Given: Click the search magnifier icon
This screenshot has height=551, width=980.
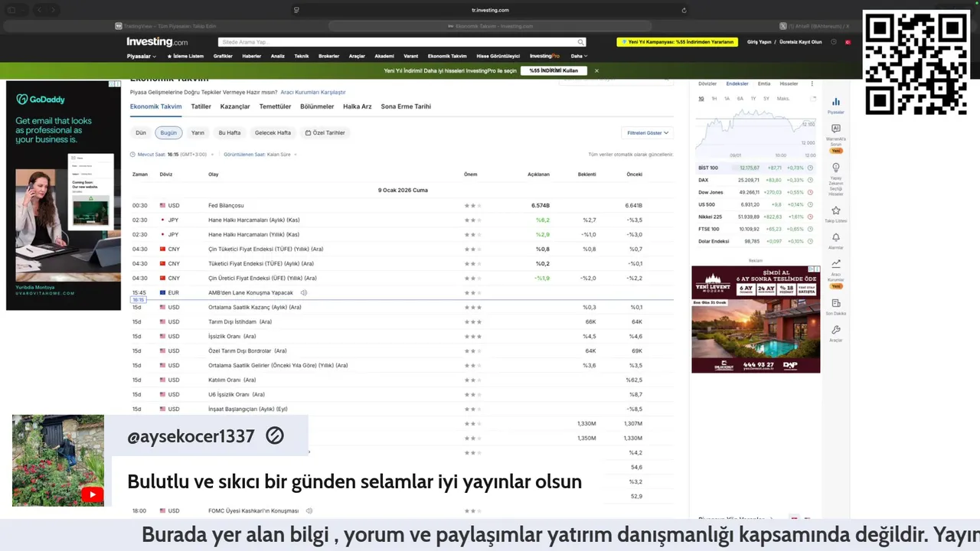Looking at the screenshot, I should coord(581,43).
